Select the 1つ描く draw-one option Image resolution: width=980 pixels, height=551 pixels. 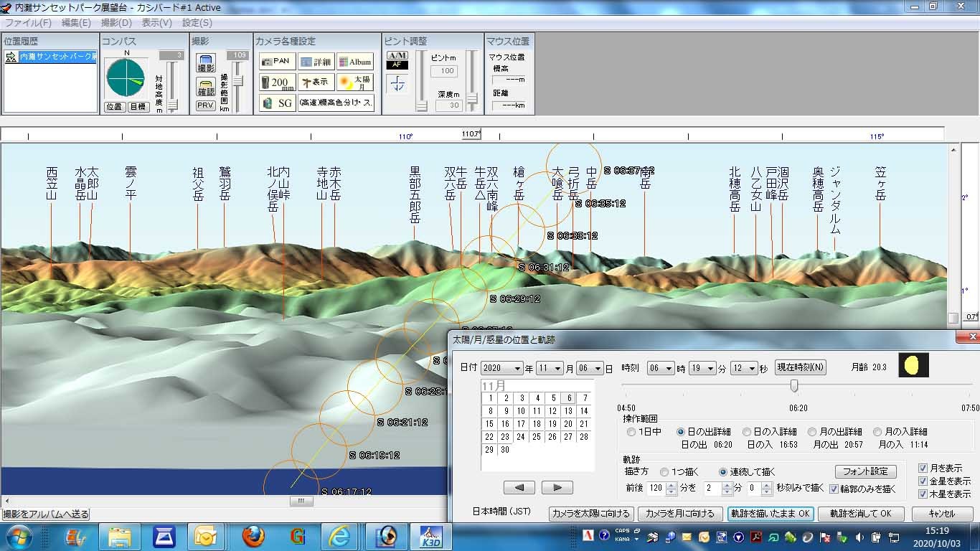click(679, 472)
